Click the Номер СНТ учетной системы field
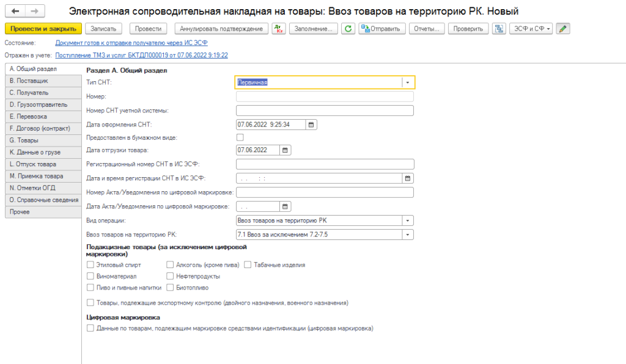The width and height of the screenshot is (626, 364). (325, 111)
